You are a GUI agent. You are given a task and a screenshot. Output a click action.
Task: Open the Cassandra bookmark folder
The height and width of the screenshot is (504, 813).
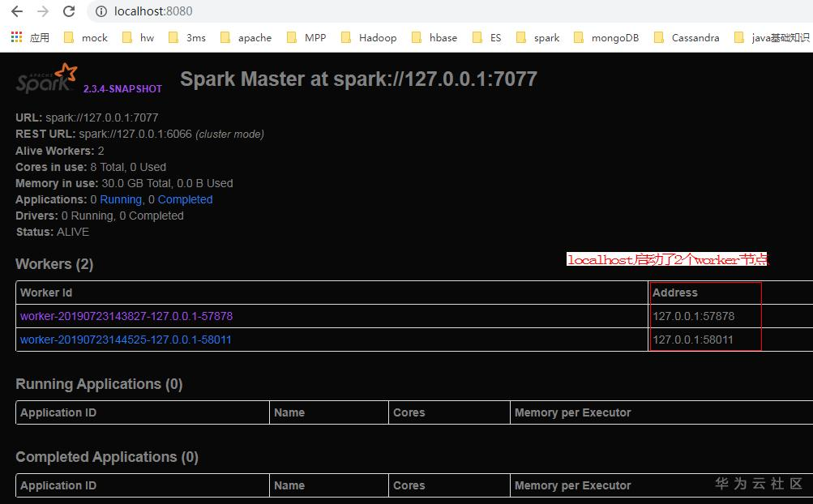(687, 37)
